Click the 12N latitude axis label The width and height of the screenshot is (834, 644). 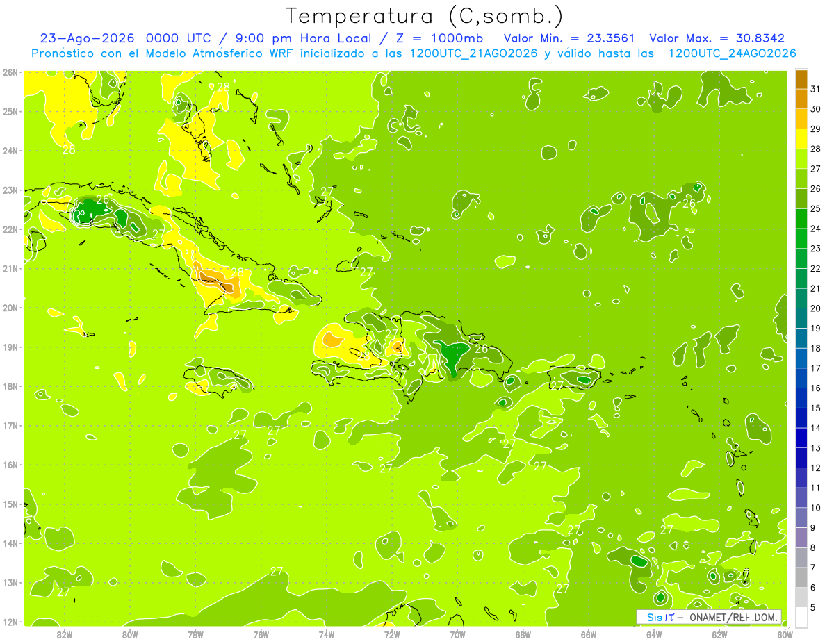point(10,622)
